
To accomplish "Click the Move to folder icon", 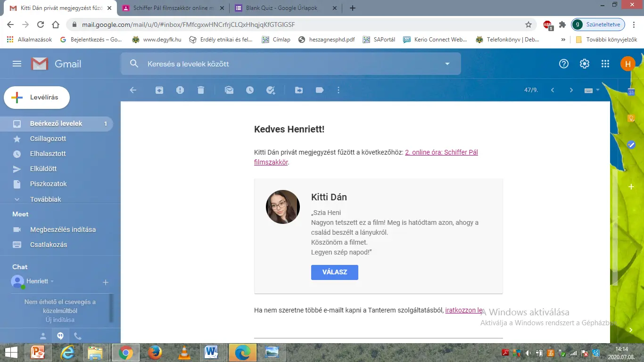I will [x=299, y=90].
